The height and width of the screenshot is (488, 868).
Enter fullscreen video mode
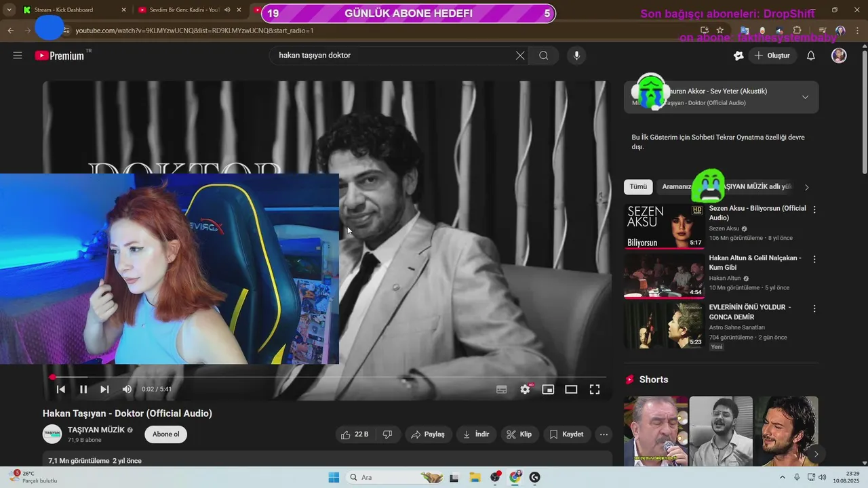pos(595,389)
